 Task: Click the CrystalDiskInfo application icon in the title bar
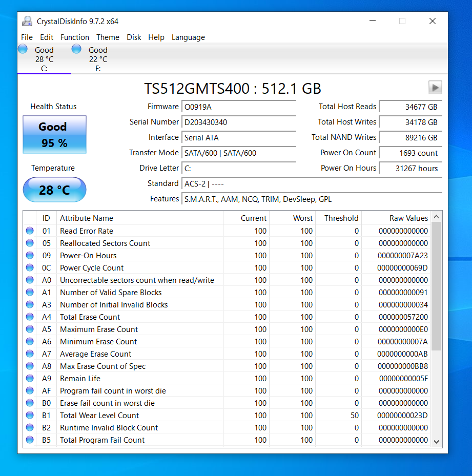(x=27, y=21)
